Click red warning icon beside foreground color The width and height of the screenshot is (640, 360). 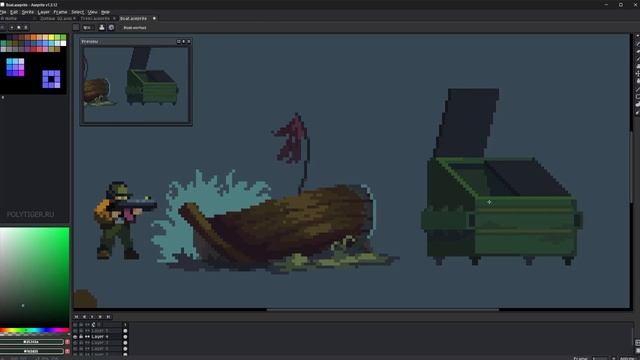pyautogui.click(x=67, y=342)
